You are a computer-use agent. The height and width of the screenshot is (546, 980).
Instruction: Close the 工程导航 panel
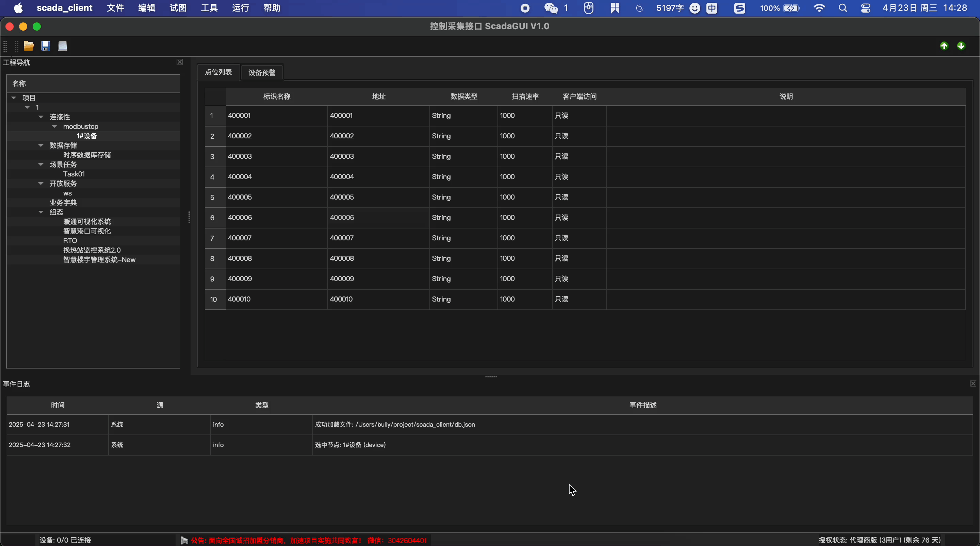pyautogui.click(x=180, y=62)
